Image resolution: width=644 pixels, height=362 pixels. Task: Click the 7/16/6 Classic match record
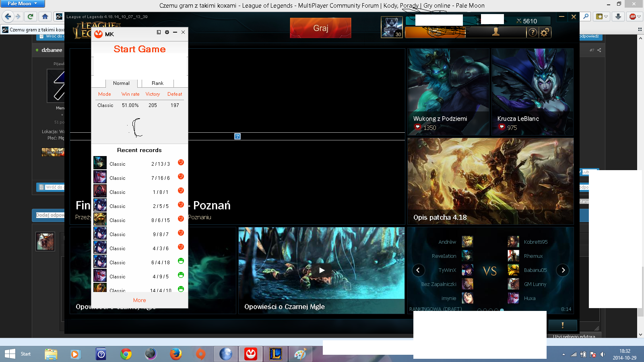(139, 177)
